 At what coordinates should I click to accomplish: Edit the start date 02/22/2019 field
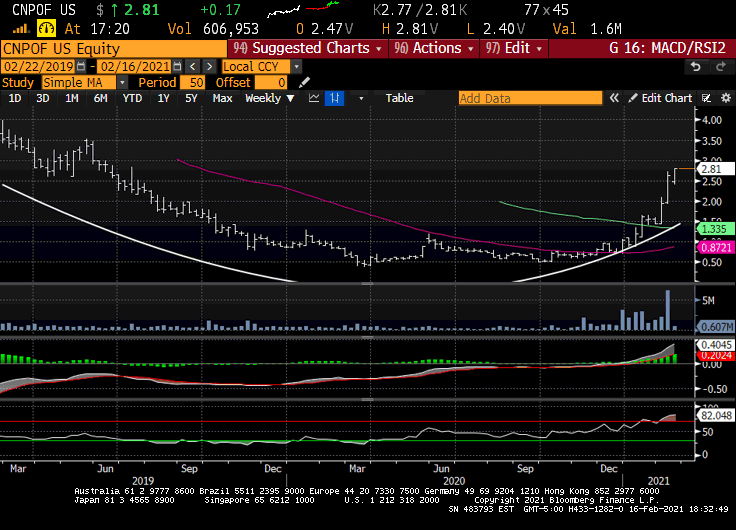(x=38, y=66)
